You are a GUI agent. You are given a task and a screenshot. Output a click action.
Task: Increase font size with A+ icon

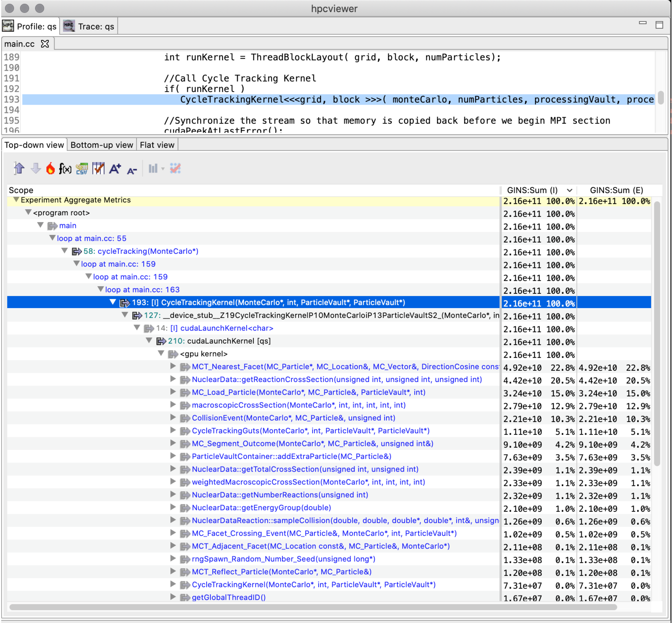click(x=115, y=168)
